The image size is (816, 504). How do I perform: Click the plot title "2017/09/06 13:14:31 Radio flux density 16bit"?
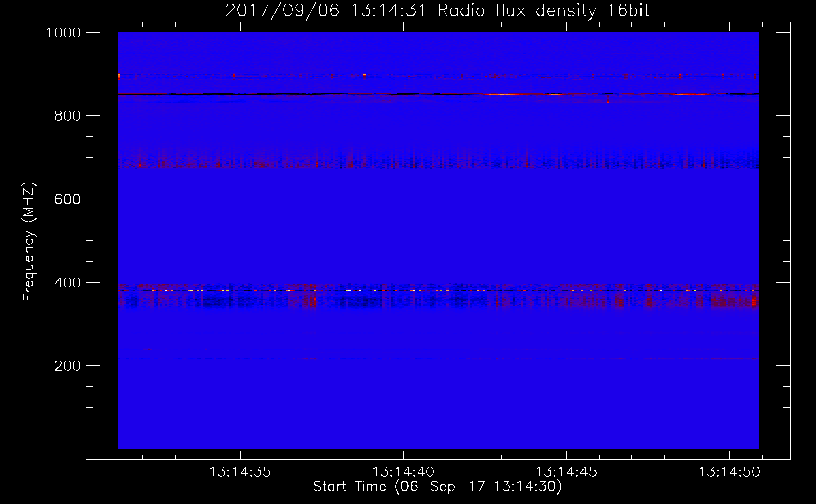(437, 11)
